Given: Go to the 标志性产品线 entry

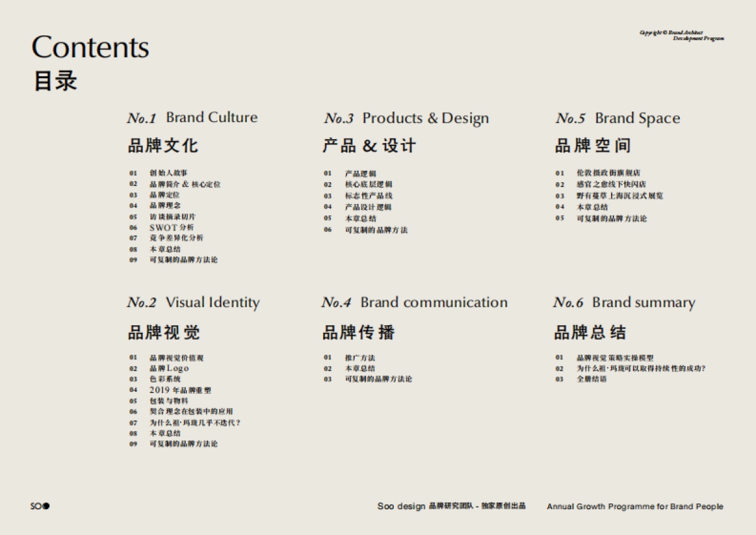Looking at the screenshot, I should click(x=368, y=196).
